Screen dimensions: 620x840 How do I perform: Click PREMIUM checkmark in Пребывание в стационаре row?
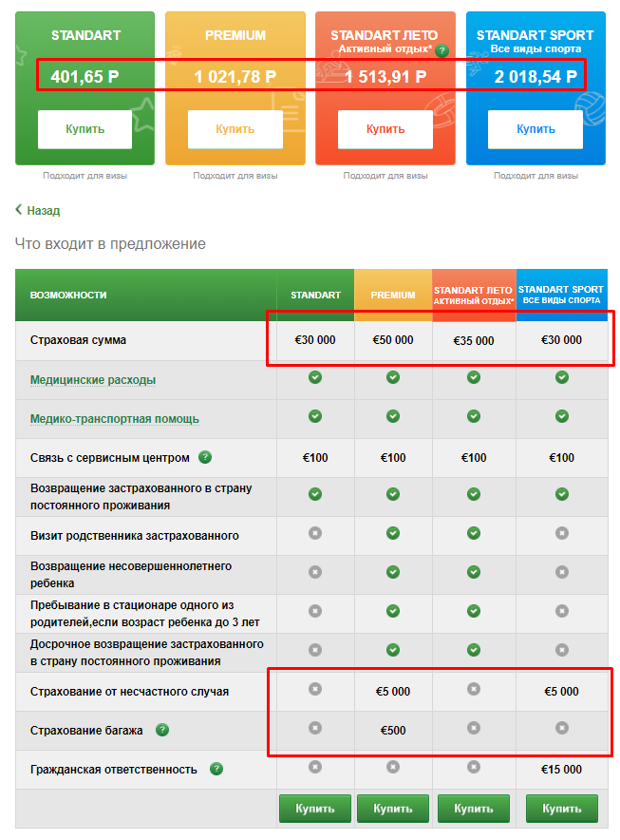(393, 611)
